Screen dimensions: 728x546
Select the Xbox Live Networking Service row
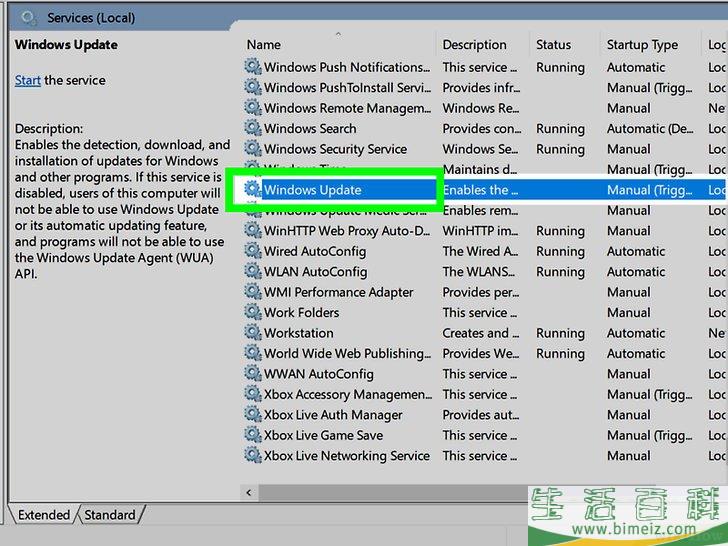point(485,455)
